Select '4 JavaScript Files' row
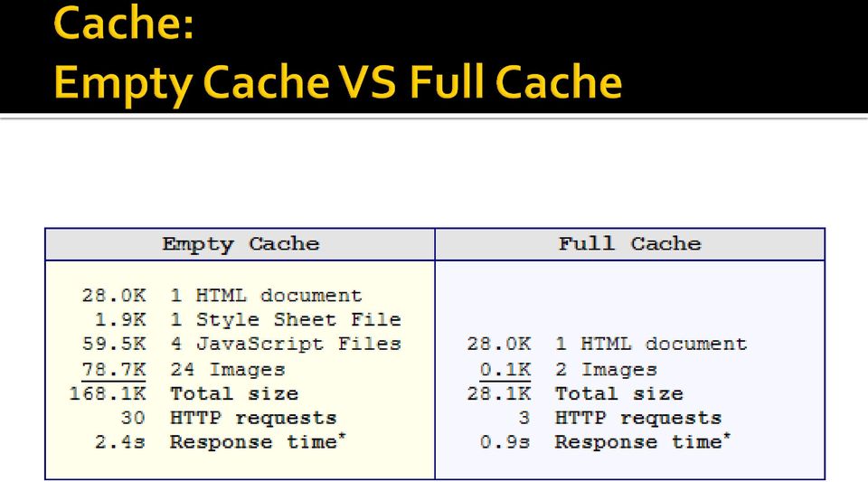The image size is (868, 482). pyautogui.click(x=241, y=345)
